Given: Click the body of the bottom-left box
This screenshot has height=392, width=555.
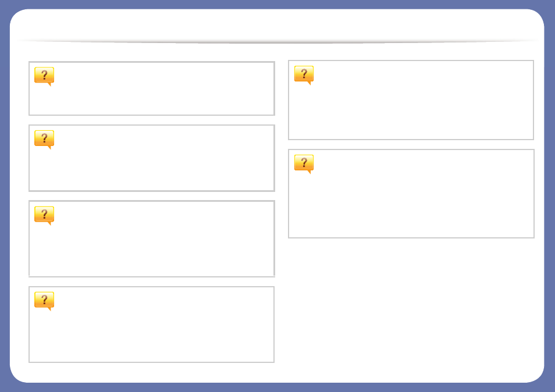Looking at the screenshot, I should (151, 325).
